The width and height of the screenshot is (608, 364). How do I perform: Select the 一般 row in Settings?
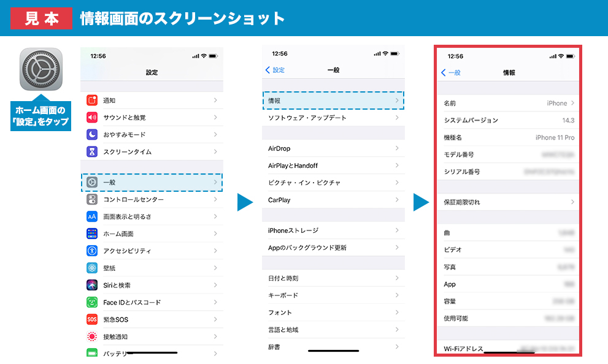pyautogui.click(x=152, y=183)
